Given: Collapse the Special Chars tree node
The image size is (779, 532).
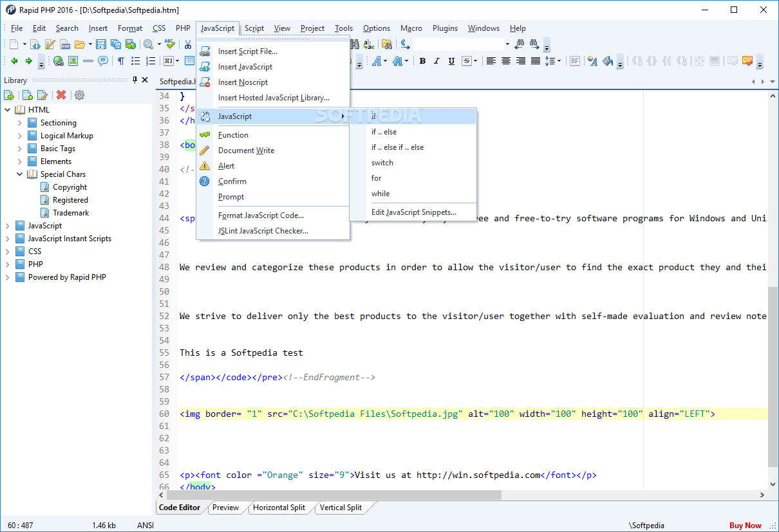Looking at the screenshot, I should pos(20,174).
